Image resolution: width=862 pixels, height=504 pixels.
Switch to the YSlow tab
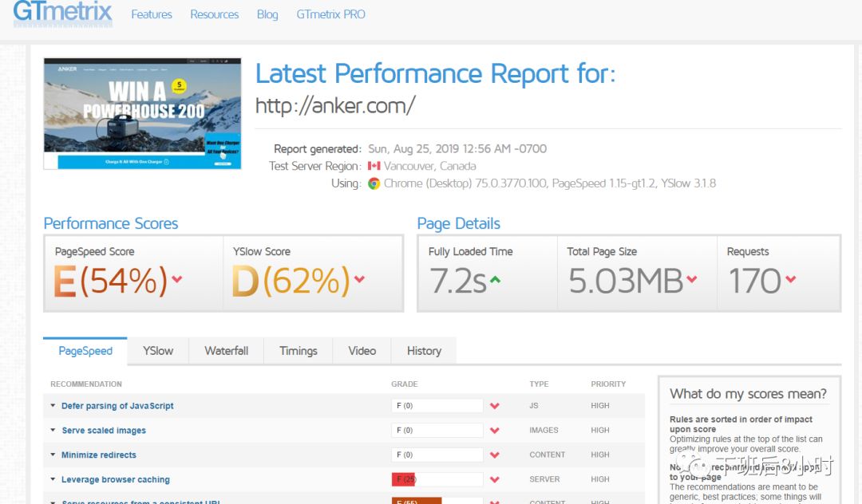158,351
